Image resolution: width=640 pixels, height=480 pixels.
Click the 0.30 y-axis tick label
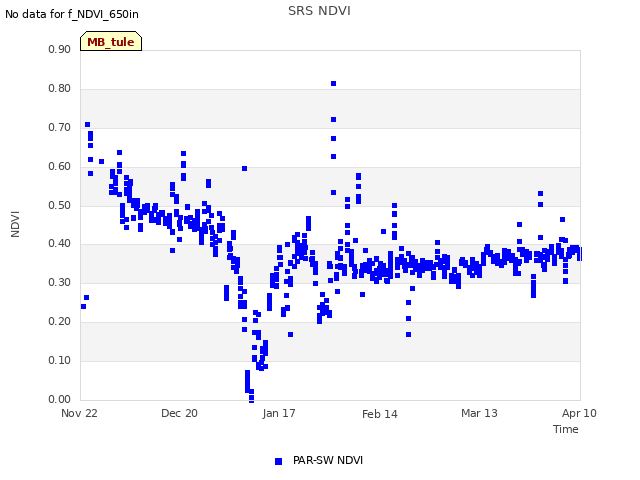[x=59, y=282]
